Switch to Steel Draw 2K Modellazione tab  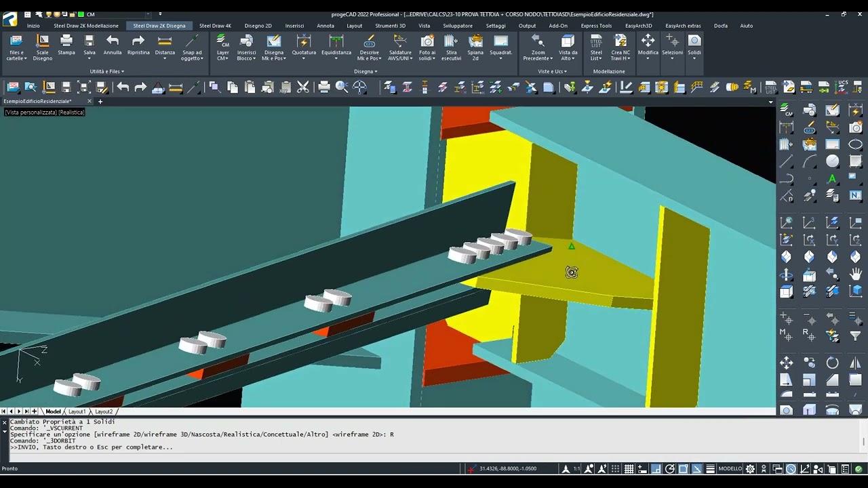[86, 26]
